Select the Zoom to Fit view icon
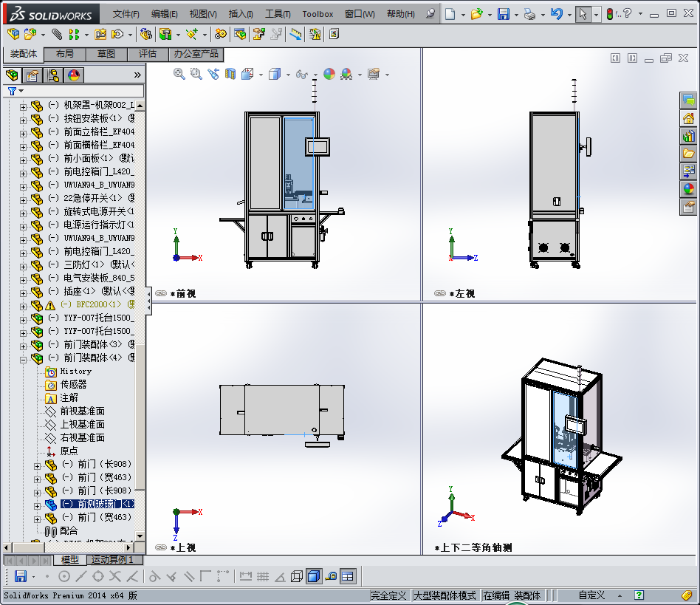The width and height of the screenshot is (700, 605). tap(177, 74)
